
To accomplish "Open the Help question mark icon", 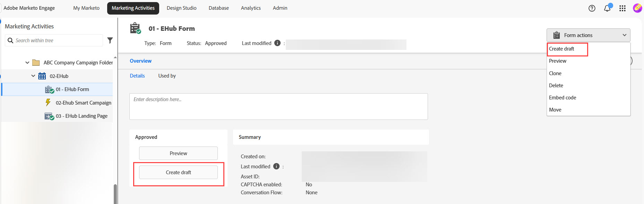I will pyautogui.click(x=592, y=8).
